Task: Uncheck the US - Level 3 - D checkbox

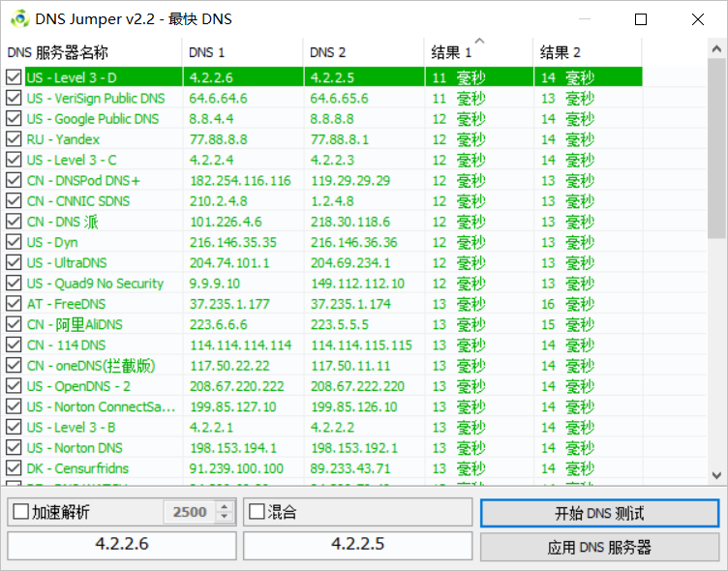Action: click(x=14, y=77)
